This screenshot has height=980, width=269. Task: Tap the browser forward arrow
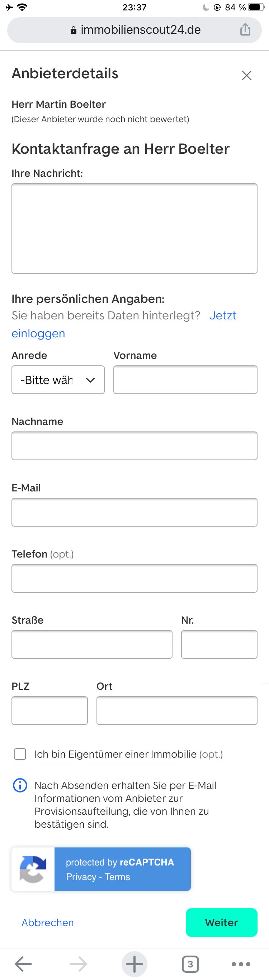coord(79,963)
